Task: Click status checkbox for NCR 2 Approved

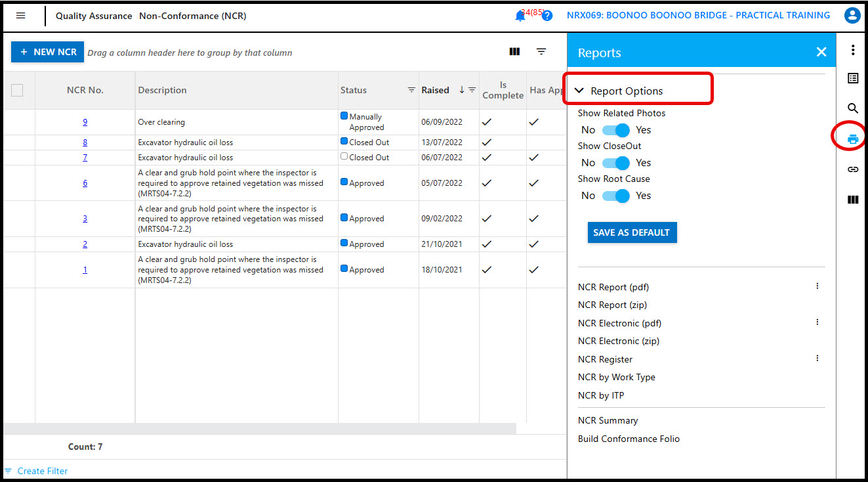Action: click(344, 244)
